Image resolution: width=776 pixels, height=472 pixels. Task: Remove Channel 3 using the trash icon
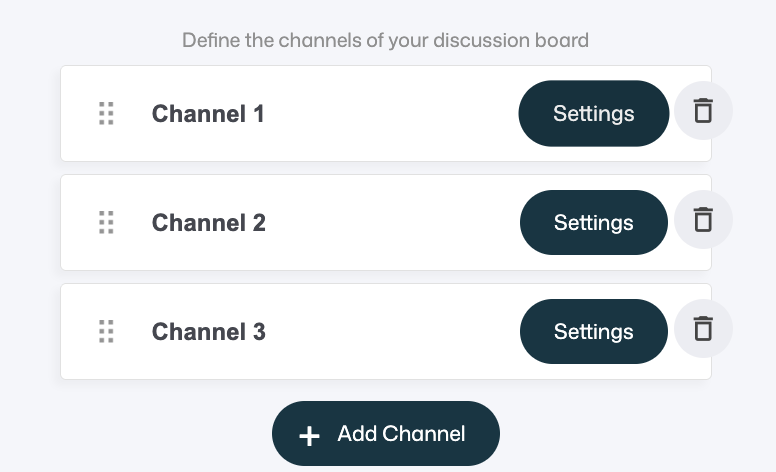click(703, 328)
